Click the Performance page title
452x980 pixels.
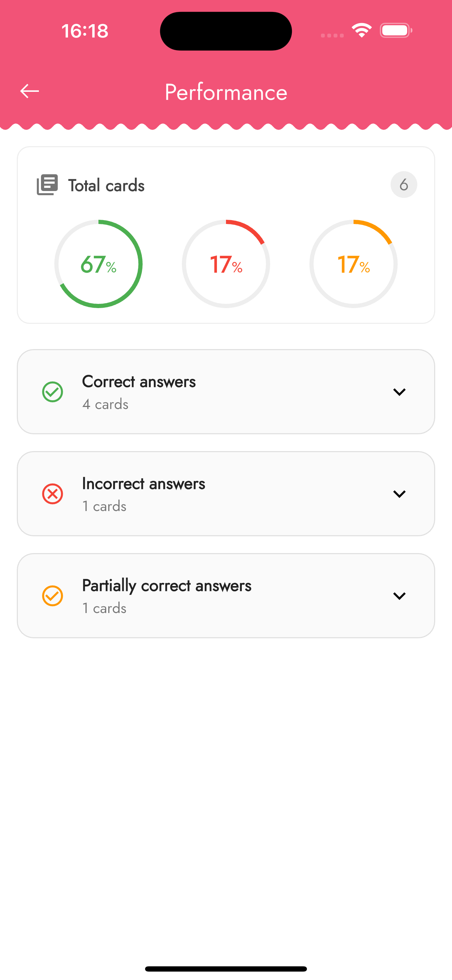(x=226, y=92)
